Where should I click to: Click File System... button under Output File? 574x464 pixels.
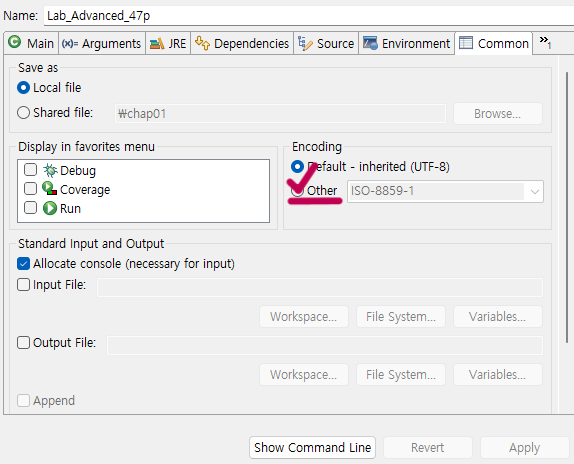click(x=401, y=374)
